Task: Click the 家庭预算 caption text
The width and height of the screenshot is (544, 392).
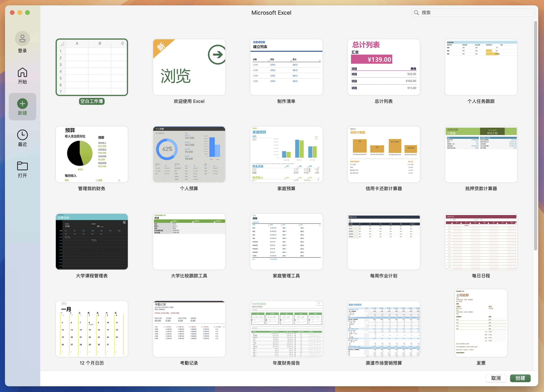Action: click(x=286, y=189)
